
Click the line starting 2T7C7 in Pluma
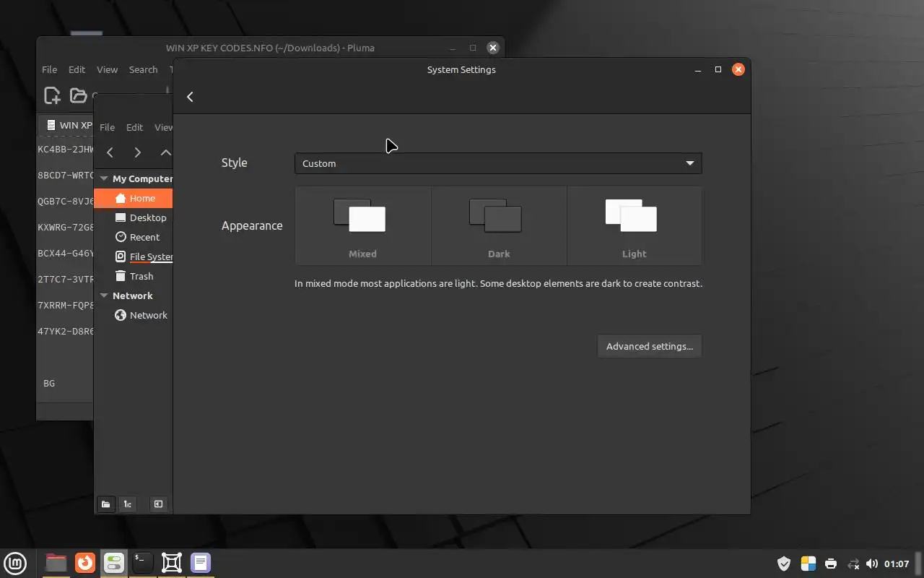point(66,280)
